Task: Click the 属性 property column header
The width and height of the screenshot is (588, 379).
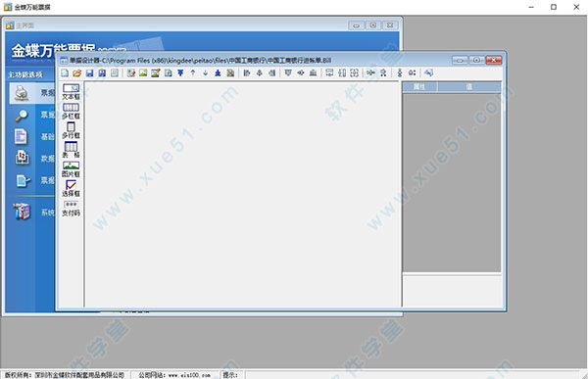Action: [x=419, y=87]
